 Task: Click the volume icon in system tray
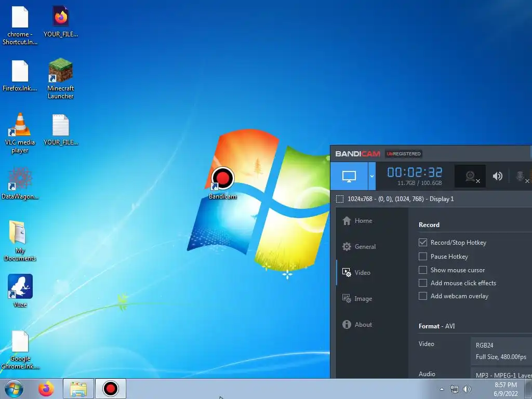(x=467, y=389)
